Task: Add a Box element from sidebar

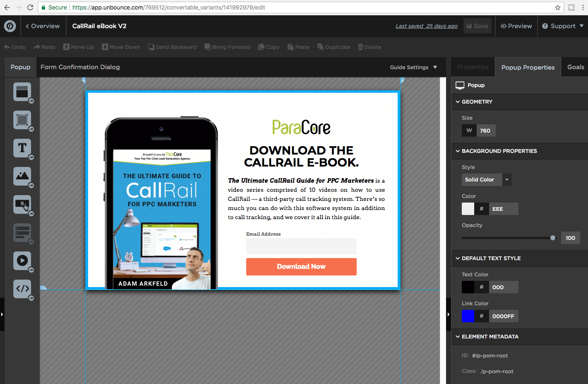Action: click(x=22, y=120)
